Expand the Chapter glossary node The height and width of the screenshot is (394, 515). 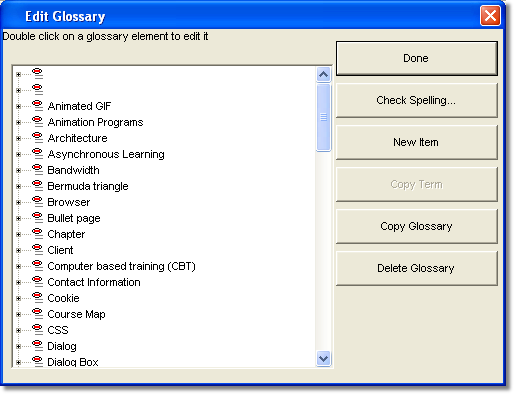click(x=19, y=234)
